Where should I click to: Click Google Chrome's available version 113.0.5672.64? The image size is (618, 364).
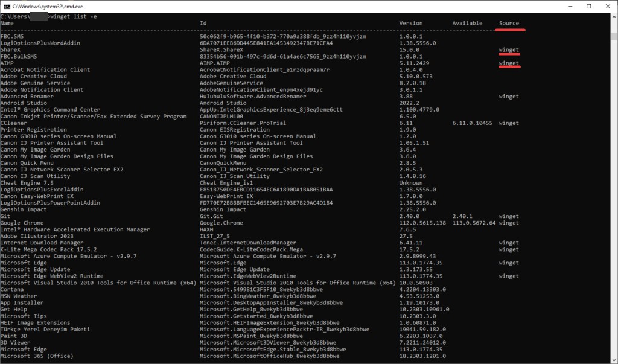point(474,223)
